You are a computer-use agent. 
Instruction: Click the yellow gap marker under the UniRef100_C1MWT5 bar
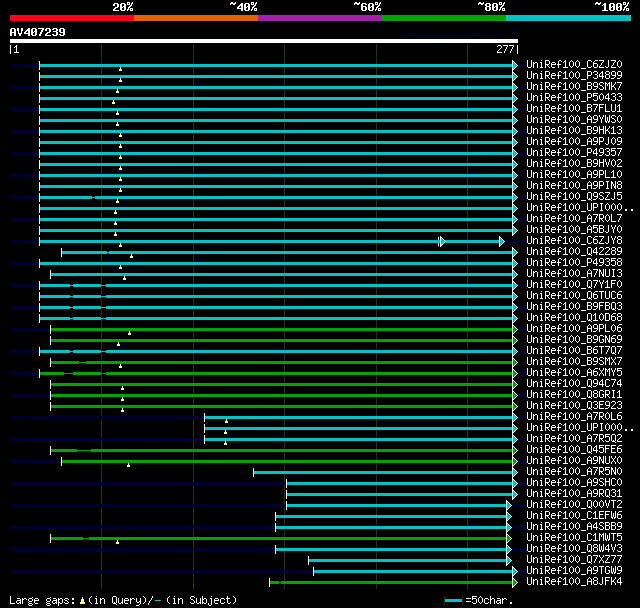(x=118, y=542)
